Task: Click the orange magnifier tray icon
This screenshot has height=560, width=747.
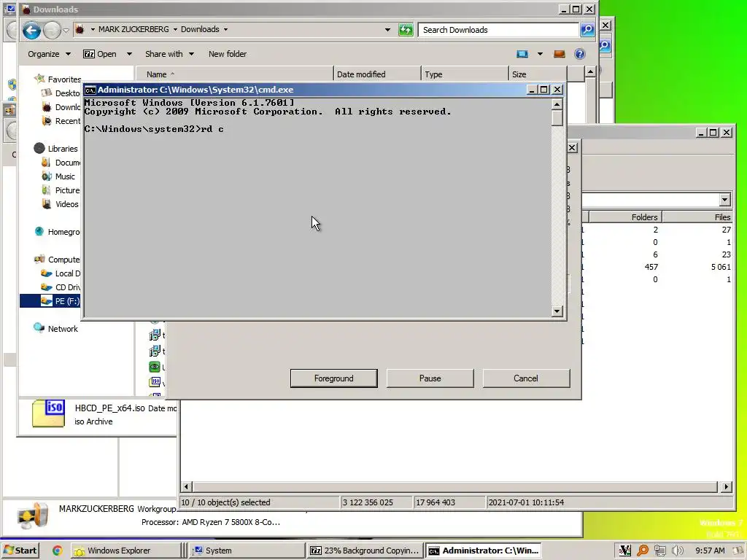Action: point(643,551)
